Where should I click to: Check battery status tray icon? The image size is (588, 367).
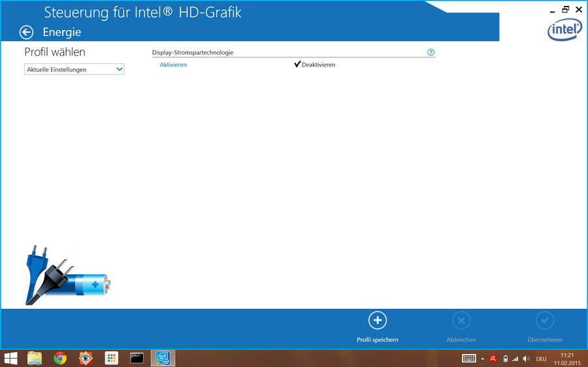505,359
